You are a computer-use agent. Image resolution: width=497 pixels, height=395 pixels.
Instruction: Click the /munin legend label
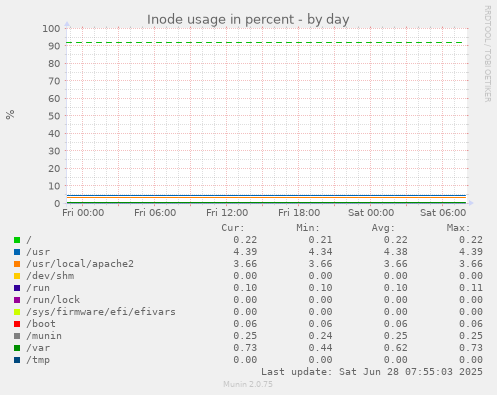click(44, 336)
